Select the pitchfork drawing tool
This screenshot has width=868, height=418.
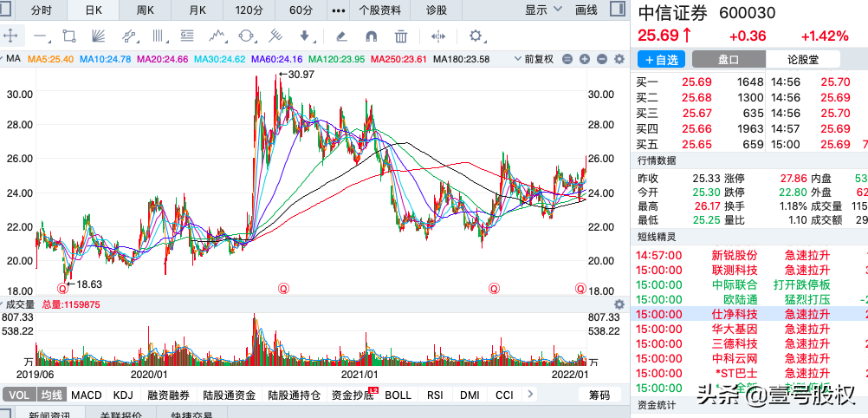[275, 36]
